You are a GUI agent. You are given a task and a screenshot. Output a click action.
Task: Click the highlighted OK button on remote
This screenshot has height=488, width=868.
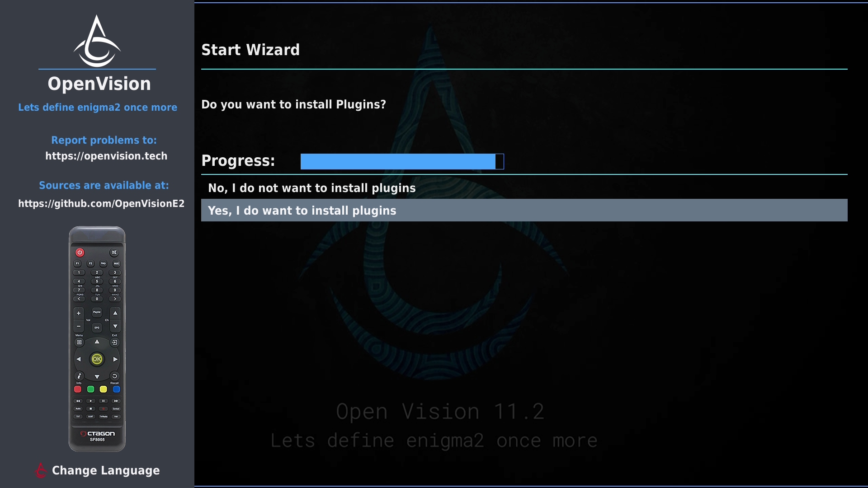(97, 359)
